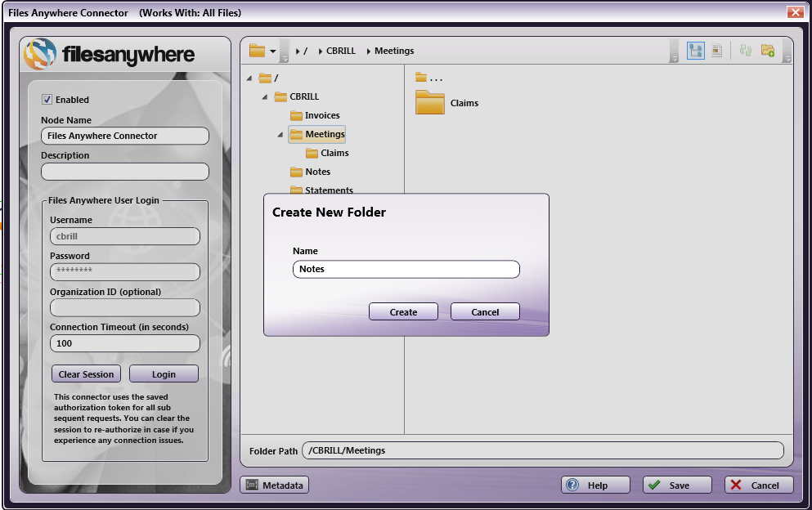The image size is (812, 510).
Task: Select the Notes folder in tree
Action: (310, 172)
